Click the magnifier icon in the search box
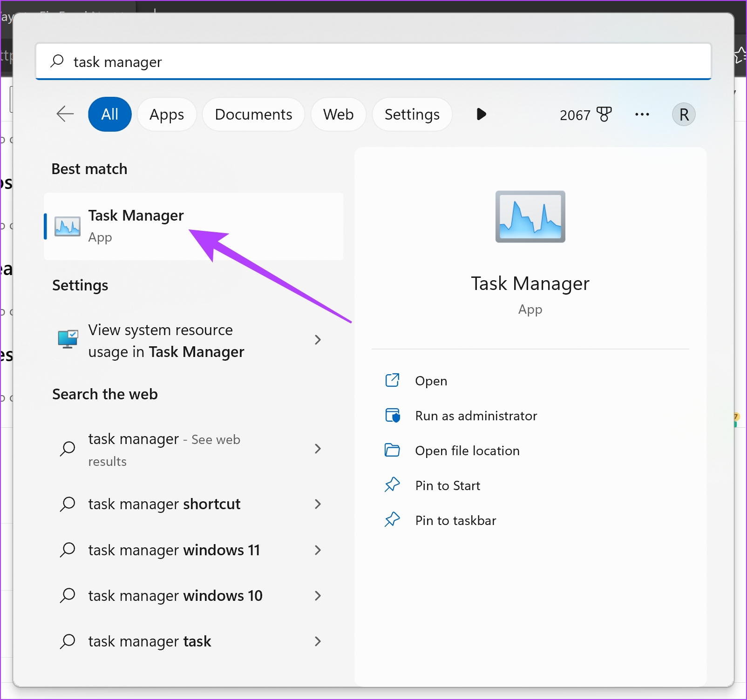This screenshot has width=747, height=700. click(56, 61)
